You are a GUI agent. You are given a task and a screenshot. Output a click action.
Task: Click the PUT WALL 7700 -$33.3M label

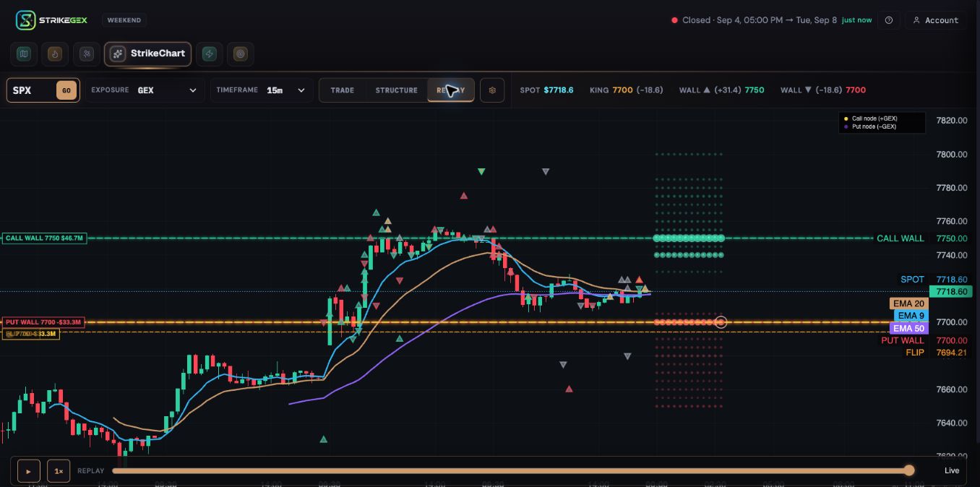pyautogui.click(x=43, y=322)
